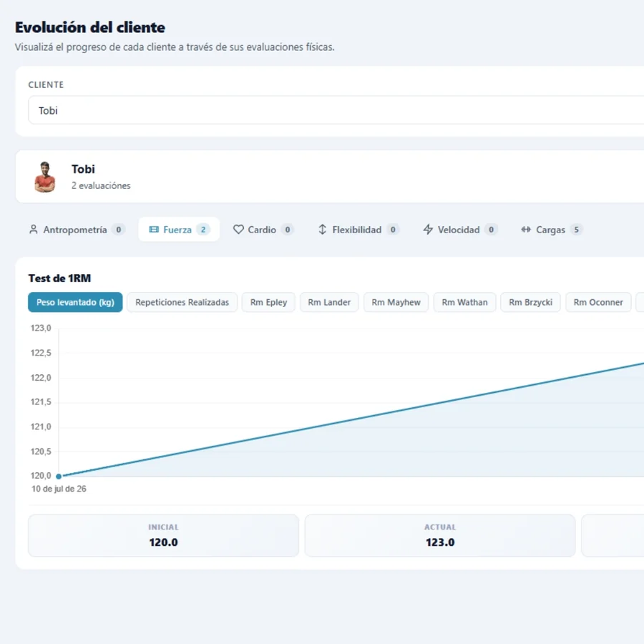Image resolution: width=644 pixels, height=644 pixels.
Task: Select the Rm Epley metric
Action: [x=268, y=302]
